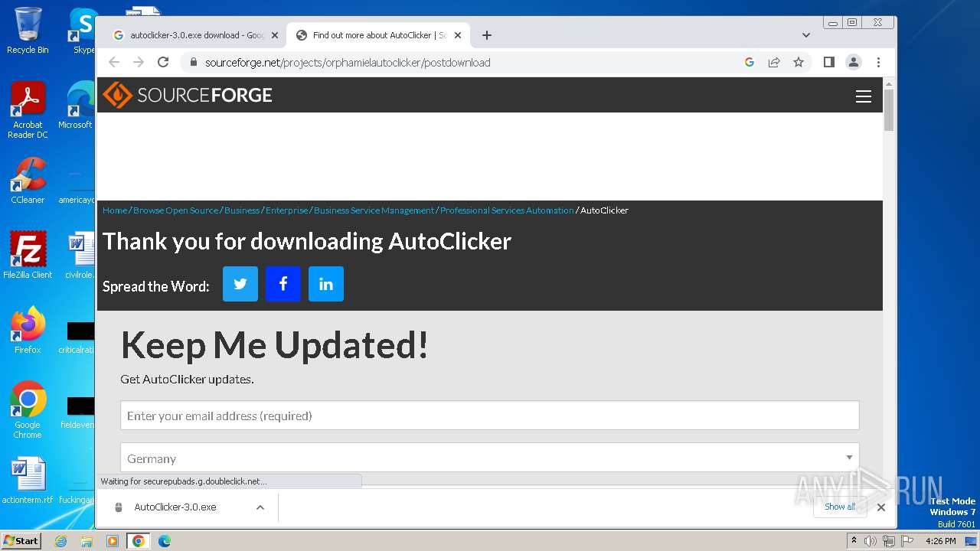
Task: Open File Explorer from taskbar
Action: pyautogui.click(x=87, y=541)
